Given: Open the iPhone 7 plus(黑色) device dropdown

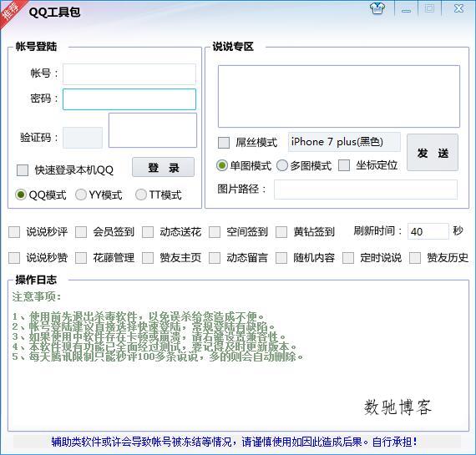Looking at the screenshot, I should (x=344, y=142).
